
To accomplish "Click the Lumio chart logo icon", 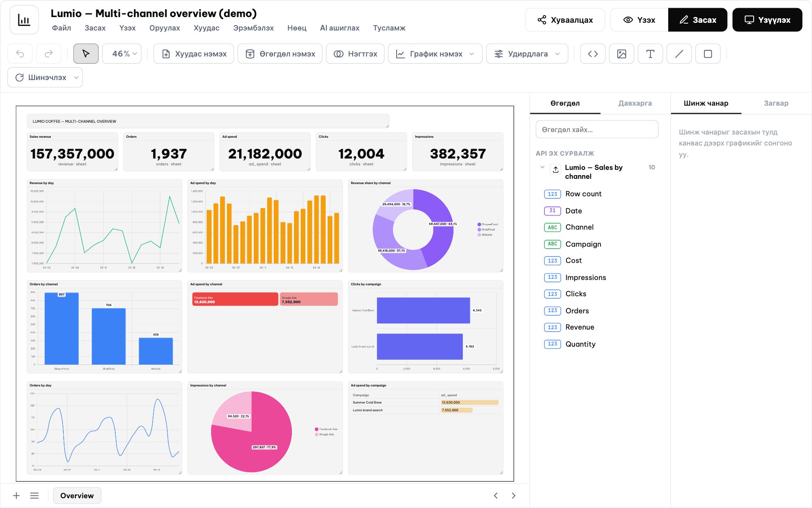I will pyautogui.click(x=24, y=20).
